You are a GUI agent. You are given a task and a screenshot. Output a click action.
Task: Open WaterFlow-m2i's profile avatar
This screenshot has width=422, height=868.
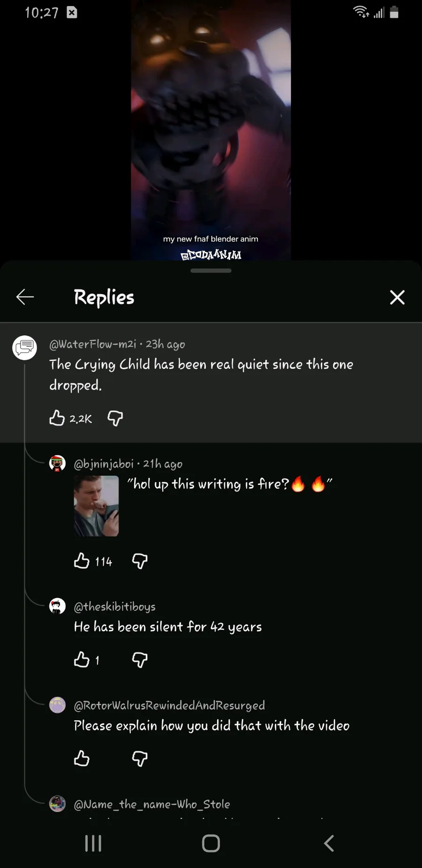click(x=24, y=348)
